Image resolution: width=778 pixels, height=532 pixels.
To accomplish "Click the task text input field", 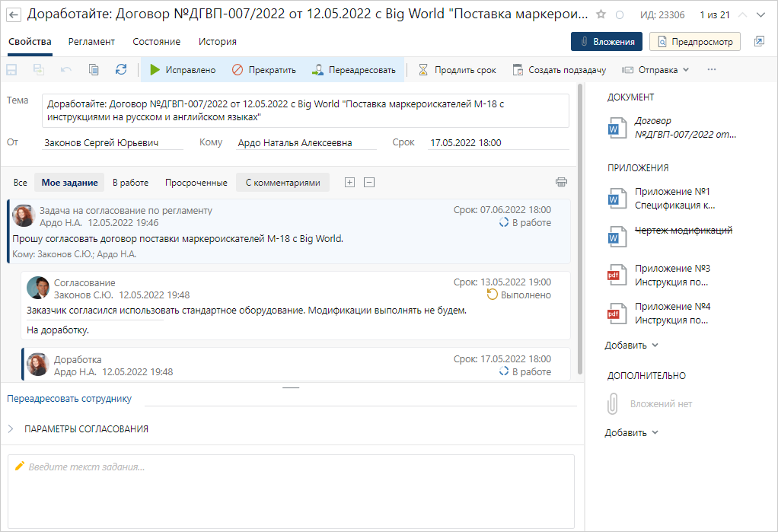I will click(x=291, y=487).
